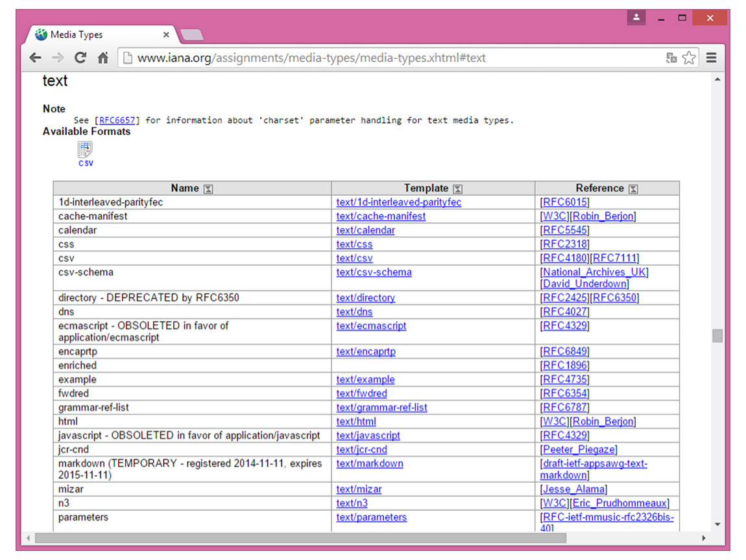
Task: Go back with the browser back arrow
Action: (x=35, y=58)
